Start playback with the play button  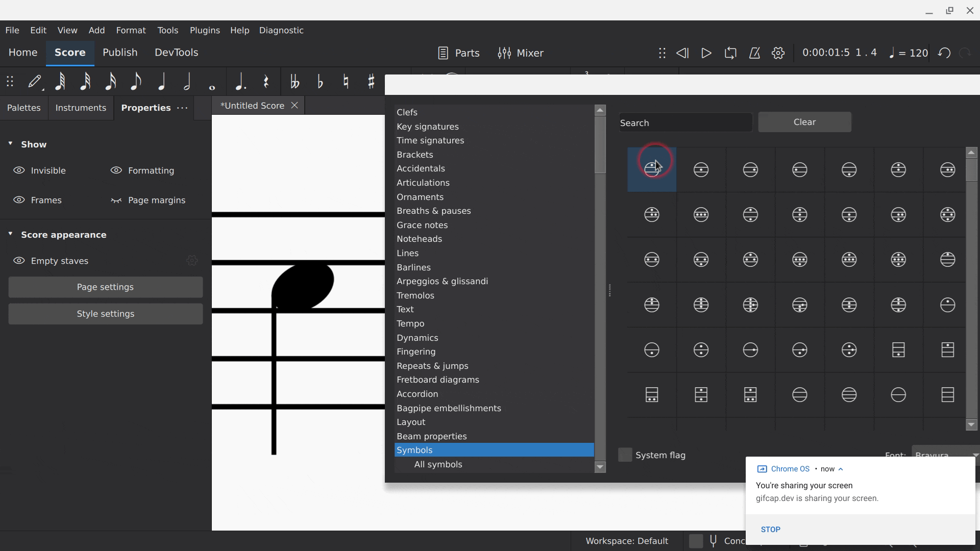[706, 53]
